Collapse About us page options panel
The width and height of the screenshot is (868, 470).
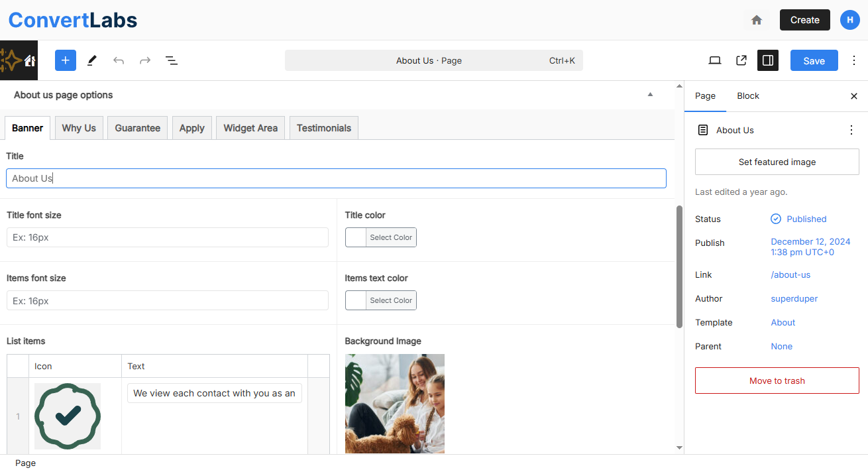coord(650,95)
